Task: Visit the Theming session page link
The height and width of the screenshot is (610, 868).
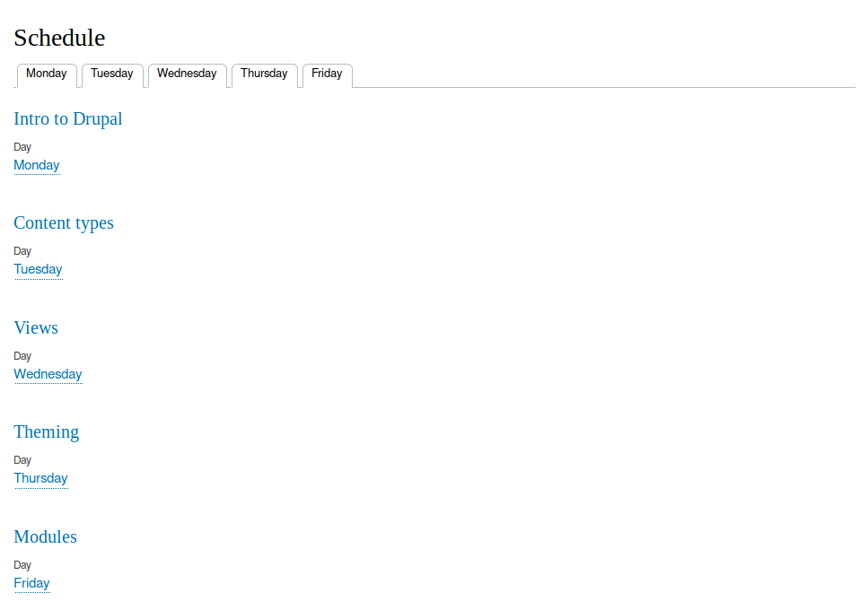Action: [x=47, y=432]
